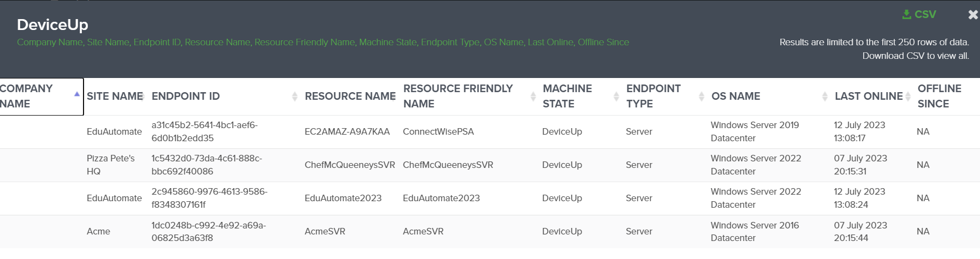Click AcmeSVR in Resource Friendly Name column

[423, 231]
